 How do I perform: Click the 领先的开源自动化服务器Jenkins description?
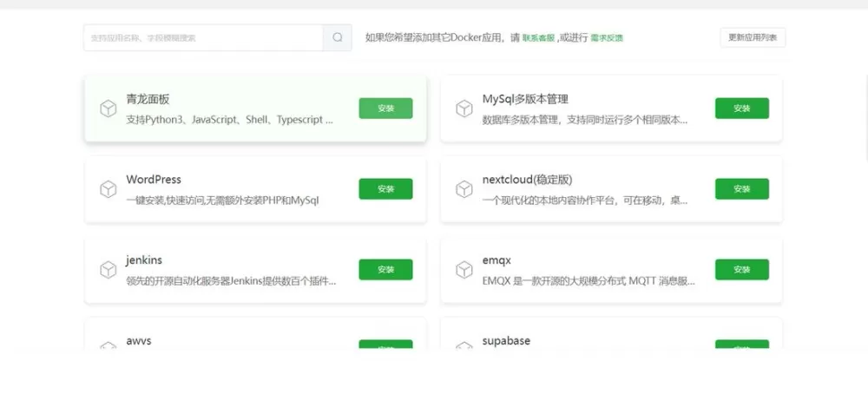click(231, 281)
